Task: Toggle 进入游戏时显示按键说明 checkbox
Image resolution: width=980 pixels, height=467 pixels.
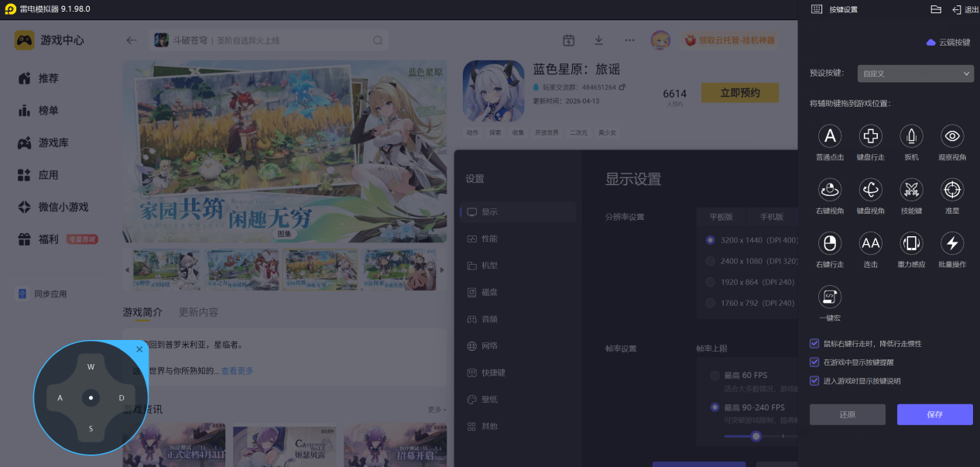Action: tap(814, 380)
